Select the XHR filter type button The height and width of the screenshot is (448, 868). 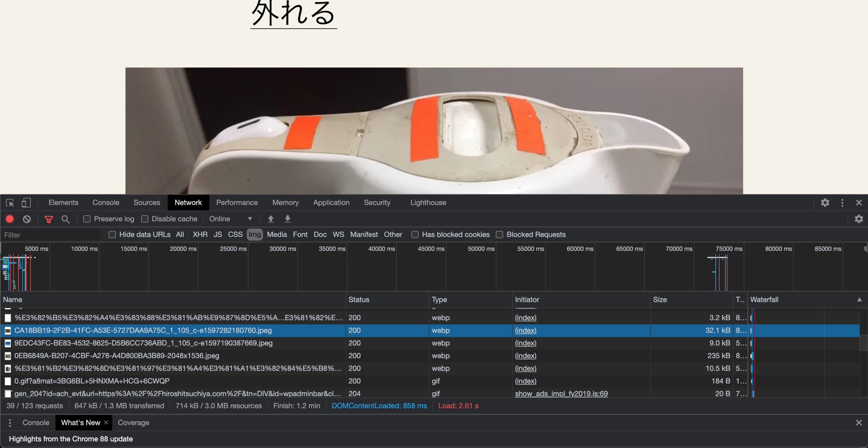click(x=200, y=235)
